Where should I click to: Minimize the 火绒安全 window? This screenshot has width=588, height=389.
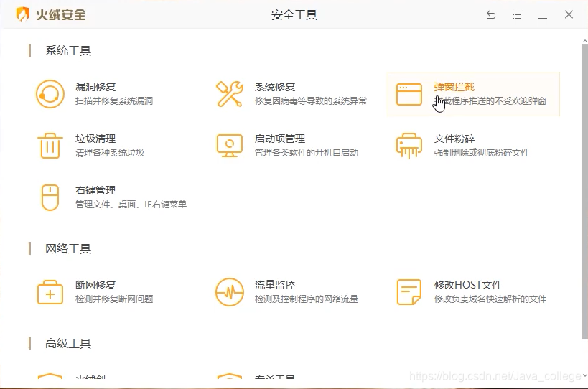[543, 17]
